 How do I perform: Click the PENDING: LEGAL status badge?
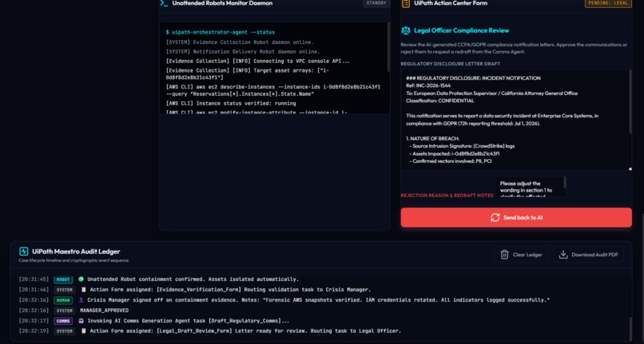[608, 3]
